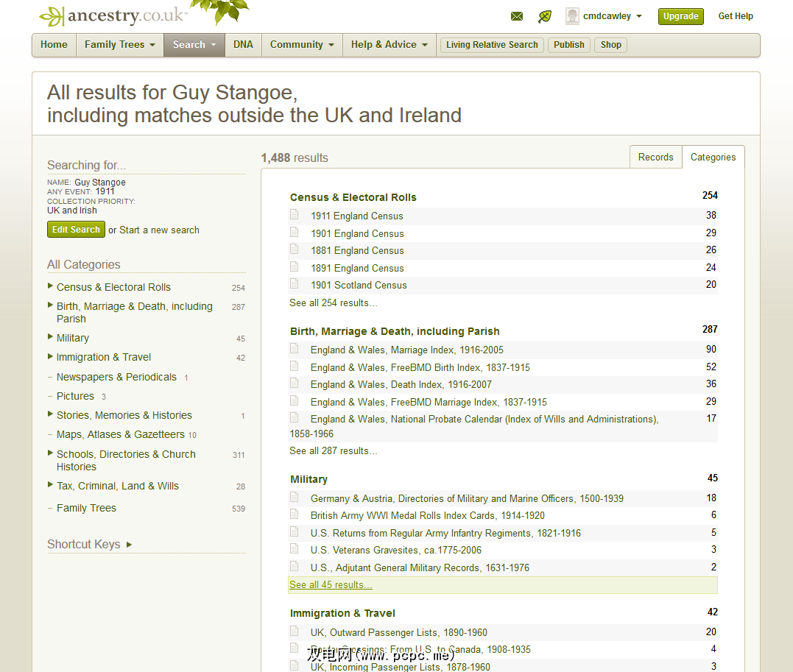This screenshot has height=672, width=793.
Task: Expand the Shortcut Keys section
Action: (x=129, y=545)
